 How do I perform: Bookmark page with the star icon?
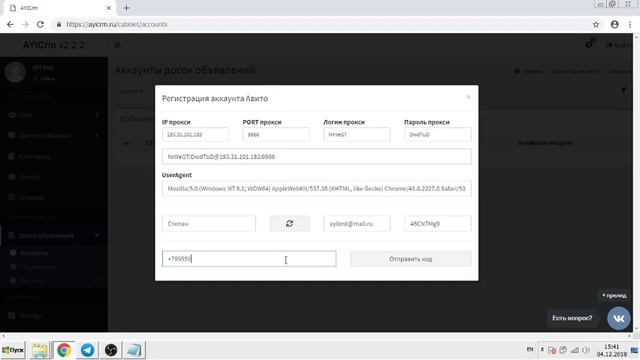click(x=596, y=24)
